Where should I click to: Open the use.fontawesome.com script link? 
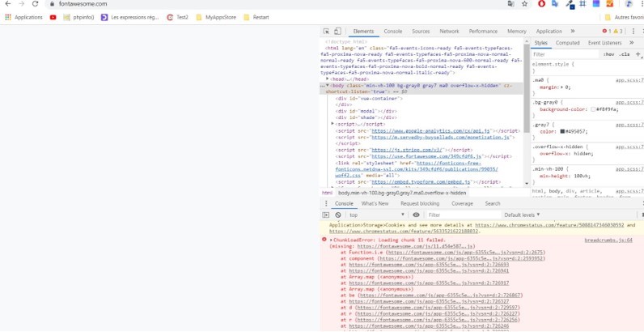[426, 156]
